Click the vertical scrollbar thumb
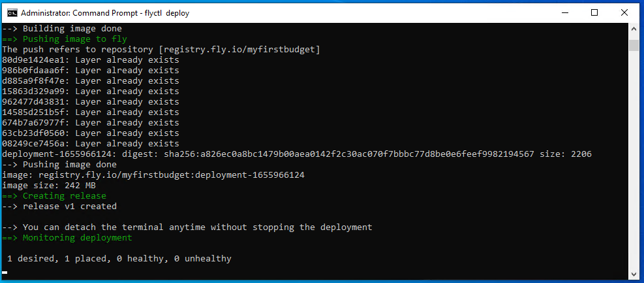 (634, 45)
